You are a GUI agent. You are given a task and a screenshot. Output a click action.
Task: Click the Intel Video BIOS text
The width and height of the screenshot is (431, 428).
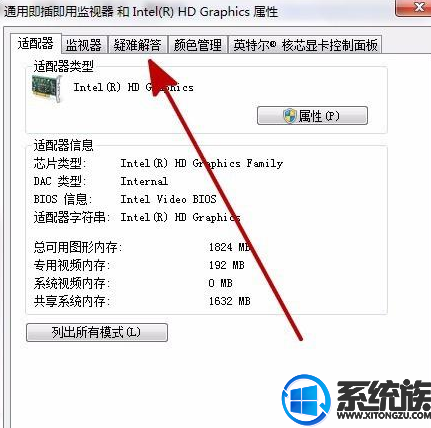pyautogui.click(x=168, y=199)
